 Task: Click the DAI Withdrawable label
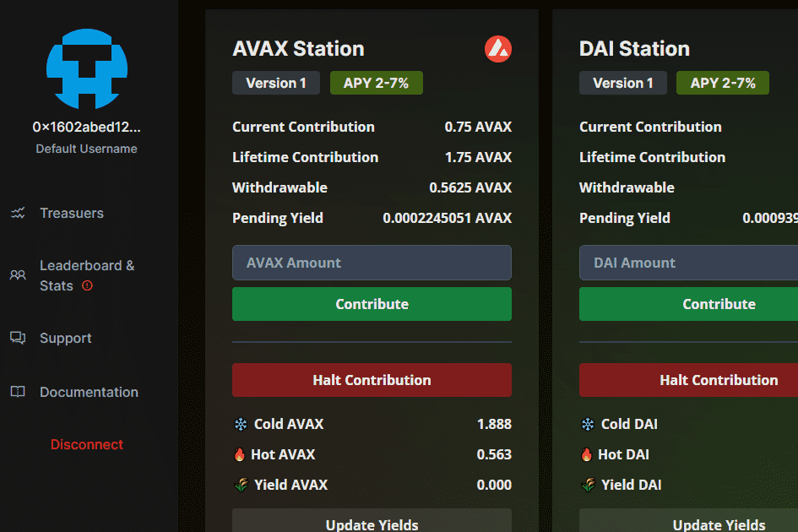coord(627,187)
